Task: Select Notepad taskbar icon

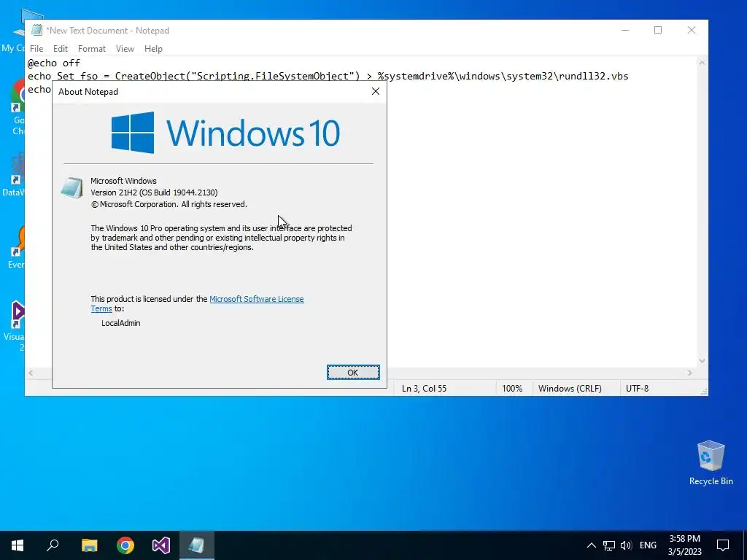Action: [x=196, y=545]
